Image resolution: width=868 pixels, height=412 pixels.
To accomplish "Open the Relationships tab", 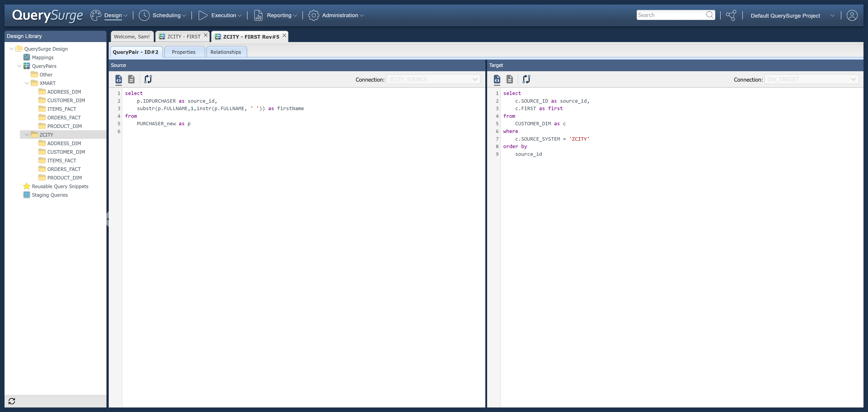I will (226, 52).
